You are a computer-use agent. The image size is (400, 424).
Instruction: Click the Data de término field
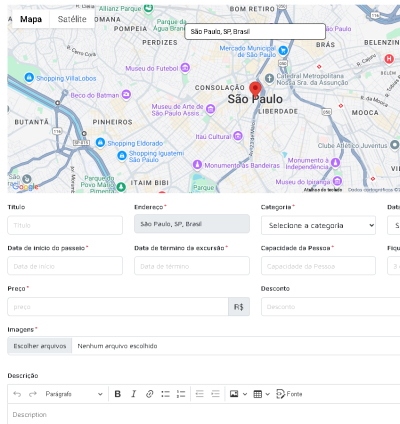[x=192, y=266]
